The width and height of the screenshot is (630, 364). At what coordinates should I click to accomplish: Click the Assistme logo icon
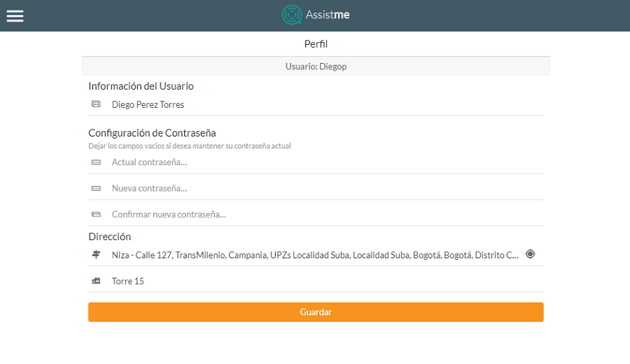pos(291,15)
